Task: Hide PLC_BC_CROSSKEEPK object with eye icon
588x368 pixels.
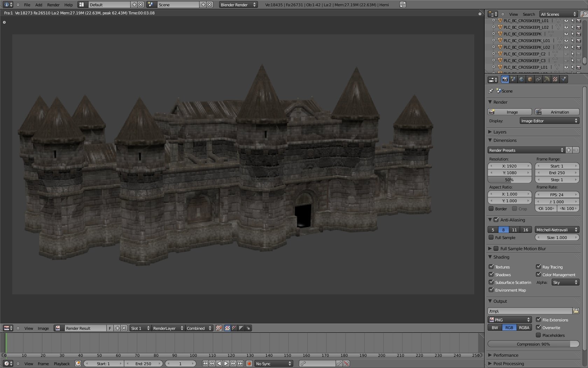Action: click(566, 34)
